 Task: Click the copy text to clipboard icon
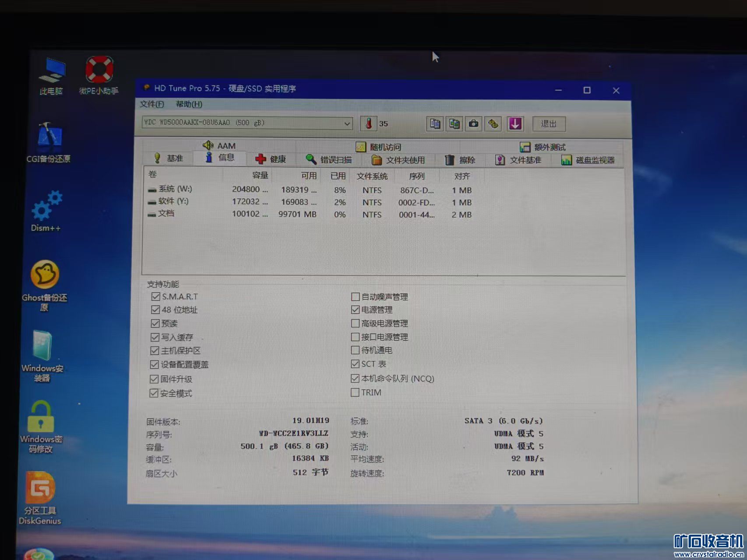point(434,124)
